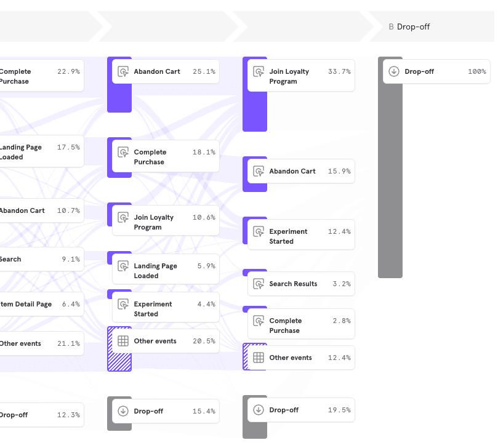Open the Join Loyalty Program 33.7% card
The width and height of the screenshot is (498, 448).
tap(302, 75)
